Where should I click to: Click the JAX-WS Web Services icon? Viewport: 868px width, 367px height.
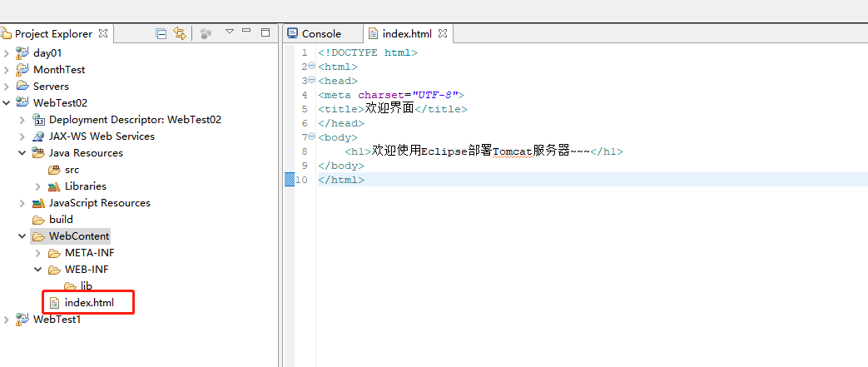38,136
